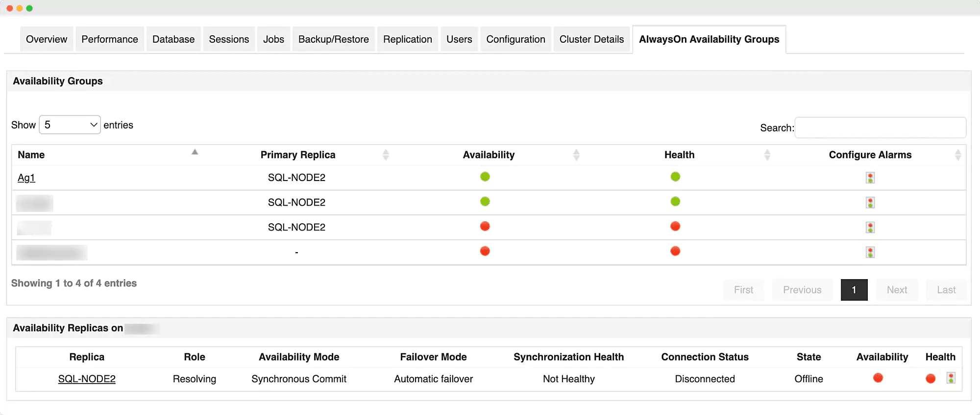Open the SQL-NODE2 replica link
Screen dimensions: 980x415
87,379
